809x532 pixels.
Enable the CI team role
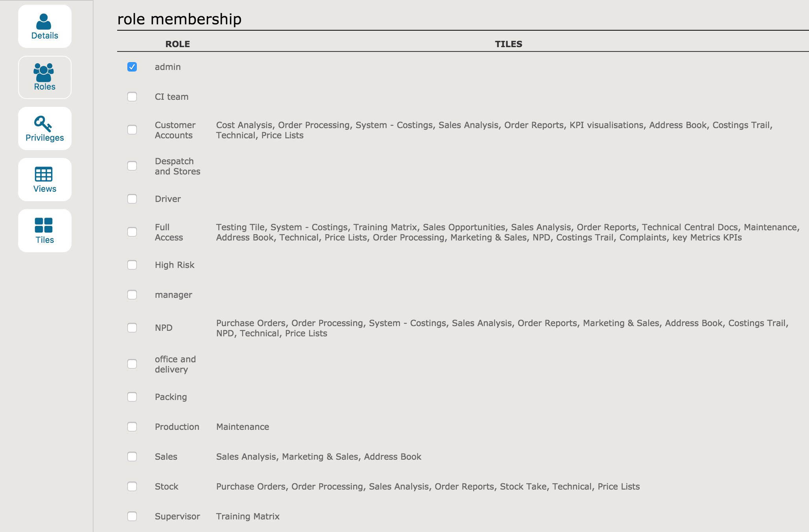point(132,97)
